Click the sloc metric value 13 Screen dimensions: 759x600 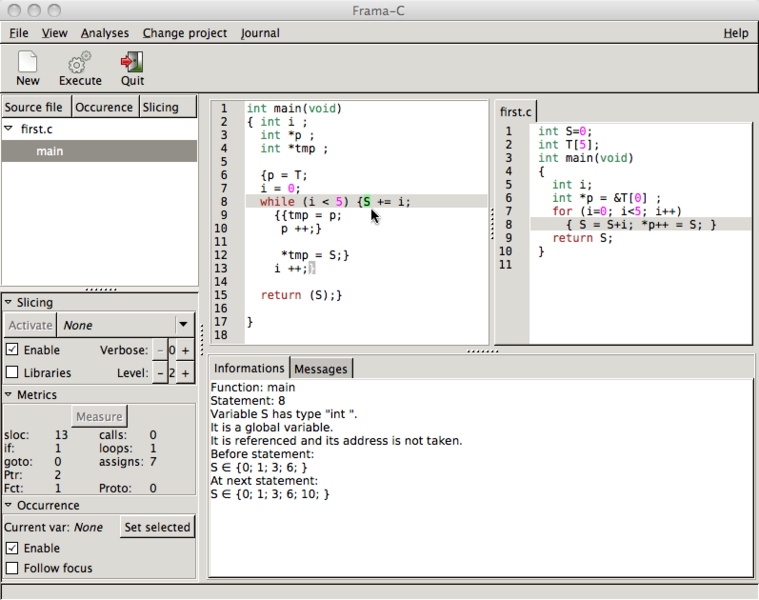[61, 435]
